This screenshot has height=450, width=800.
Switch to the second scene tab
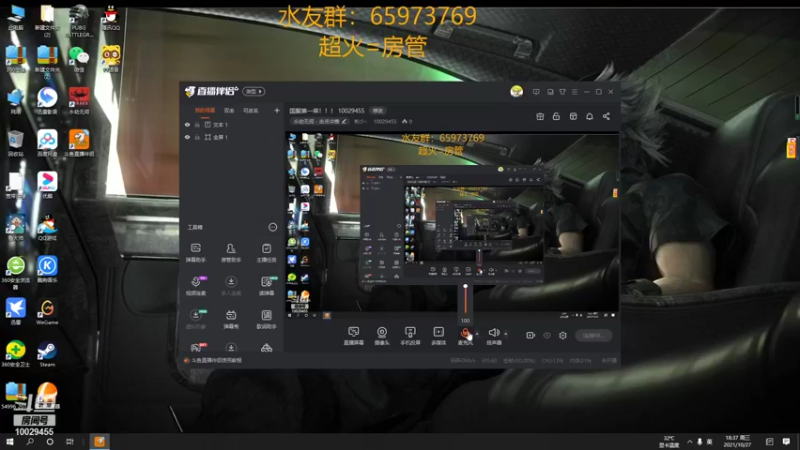pyautogui.click(x=229, y=110)
